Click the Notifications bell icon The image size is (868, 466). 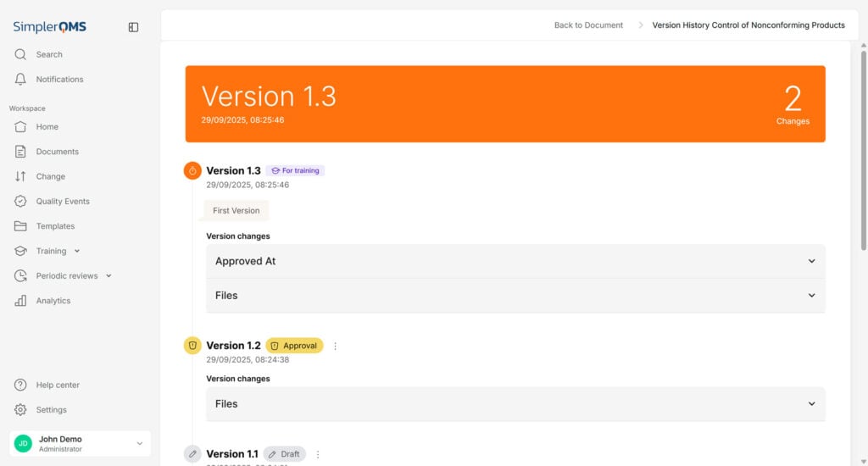pyautogui.click(x=20, y=79)
